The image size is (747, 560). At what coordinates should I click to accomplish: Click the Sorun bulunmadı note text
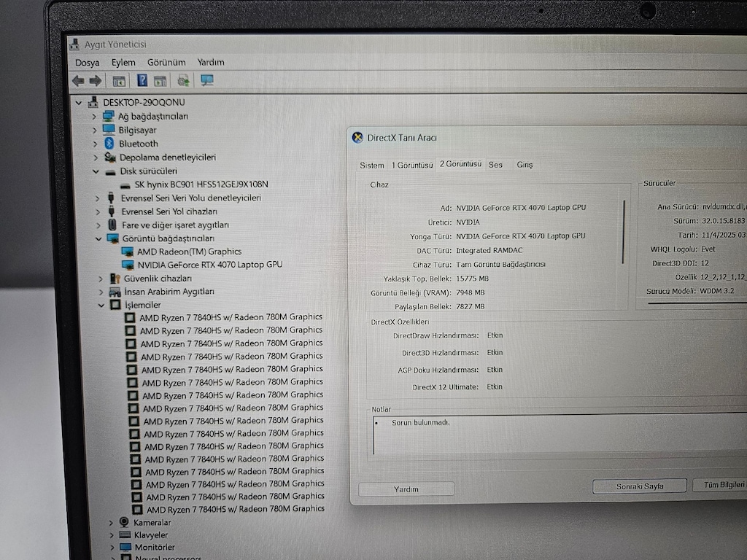point(420,422)
